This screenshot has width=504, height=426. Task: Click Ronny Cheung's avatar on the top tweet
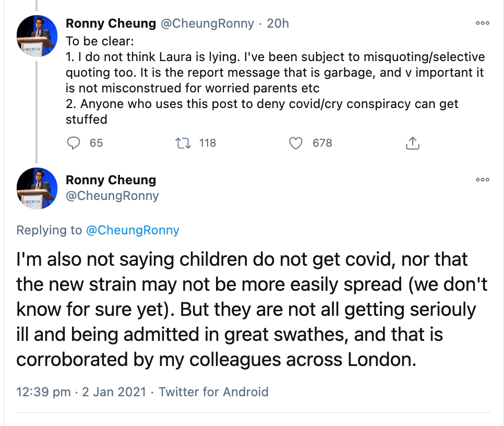point(37,36)
